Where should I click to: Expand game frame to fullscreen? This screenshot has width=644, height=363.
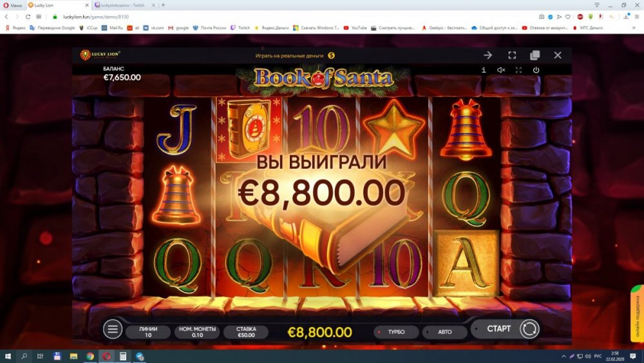click(512, 55)
